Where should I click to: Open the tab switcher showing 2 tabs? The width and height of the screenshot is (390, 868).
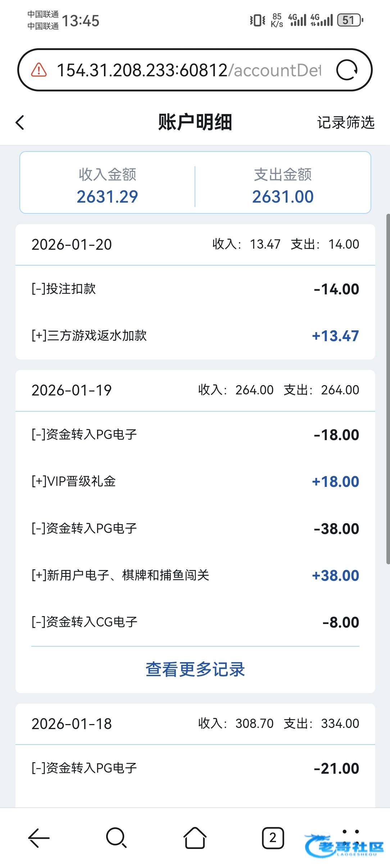click(272, 838)
